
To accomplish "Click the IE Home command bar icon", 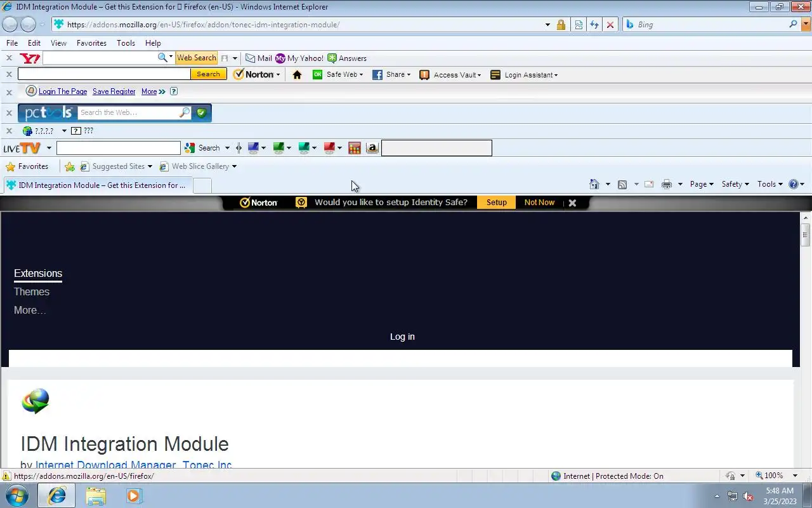I will [594, 184].
